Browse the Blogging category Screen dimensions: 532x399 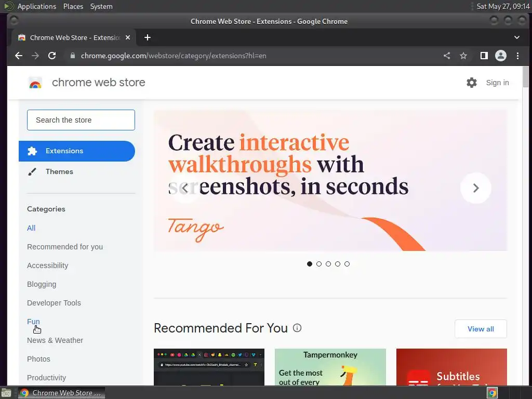point(42,284)
